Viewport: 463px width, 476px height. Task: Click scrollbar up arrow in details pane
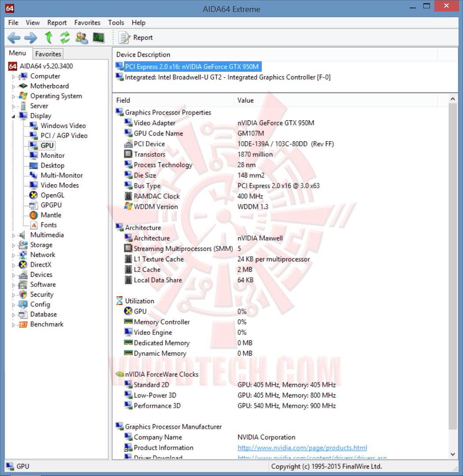tap(453, 99)
